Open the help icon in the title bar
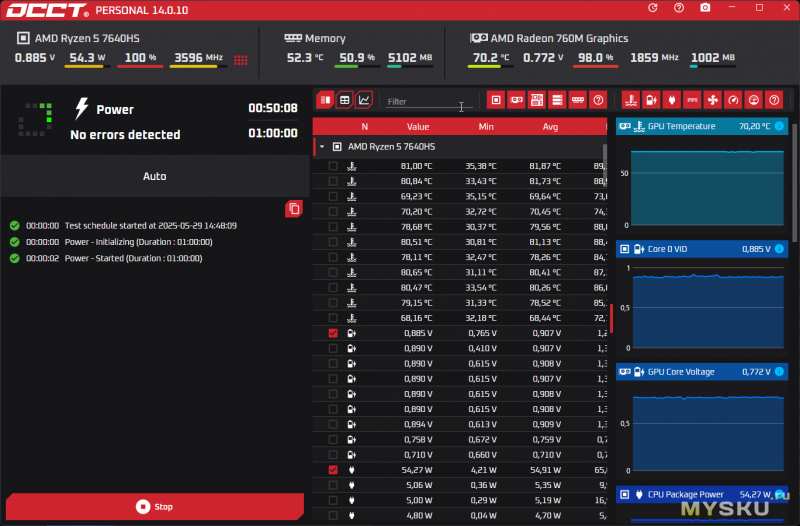 (679, 8)
